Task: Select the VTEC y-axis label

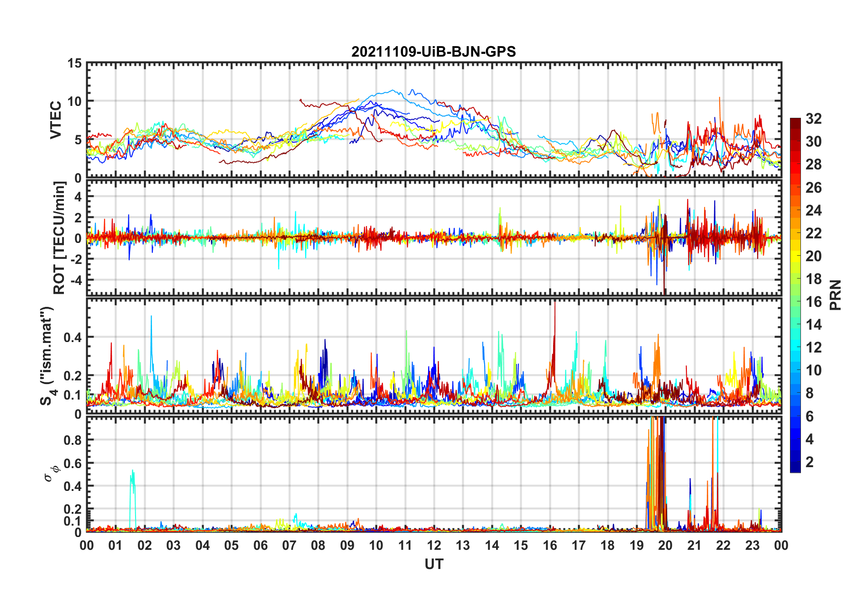Action: (56, 120)
